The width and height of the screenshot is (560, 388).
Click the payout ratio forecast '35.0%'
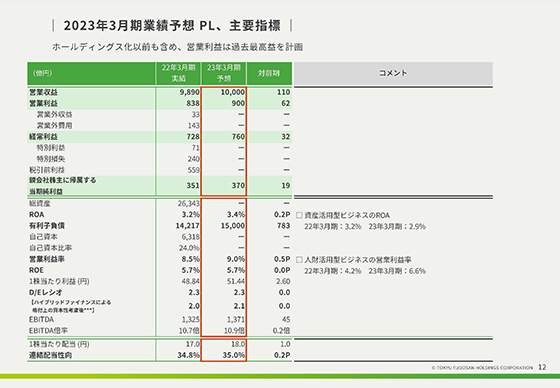[234, 355]
